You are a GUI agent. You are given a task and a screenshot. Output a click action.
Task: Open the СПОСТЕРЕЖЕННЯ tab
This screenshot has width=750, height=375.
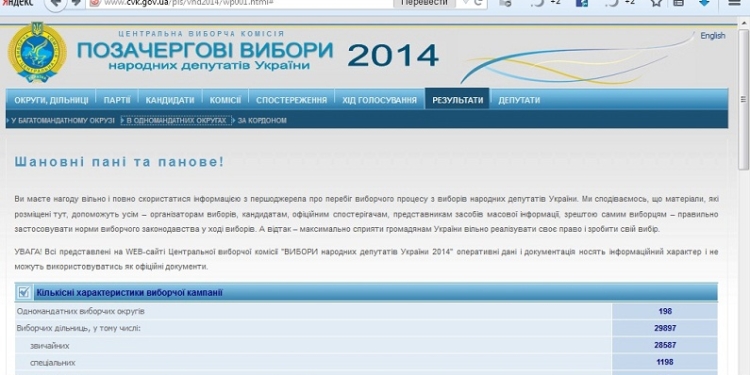[x=291, y=100]
